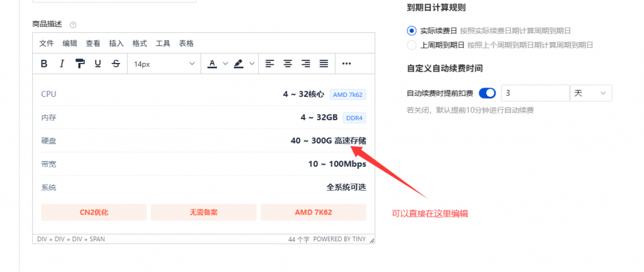
Task: Select the format painter tool
Action: (x=80, y=64)
